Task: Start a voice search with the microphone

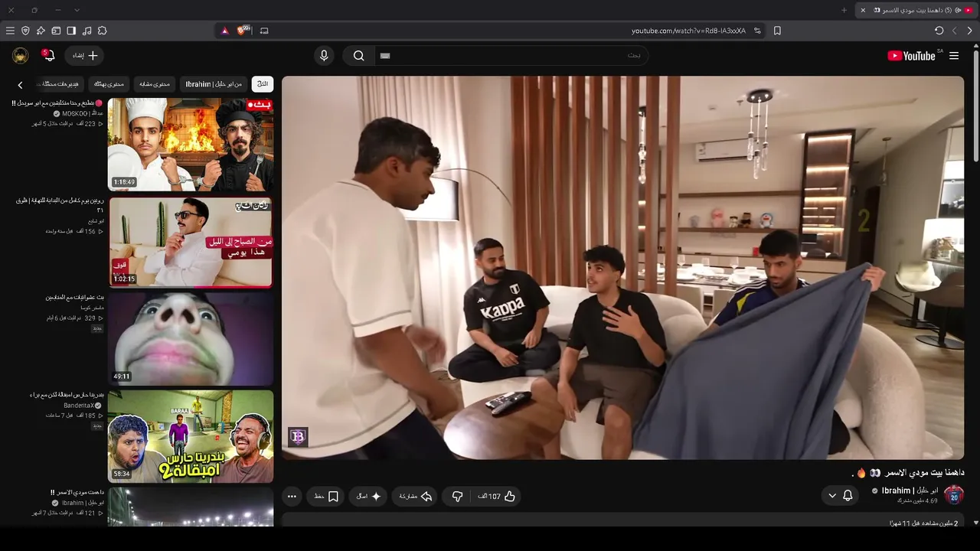Action: 324,56
